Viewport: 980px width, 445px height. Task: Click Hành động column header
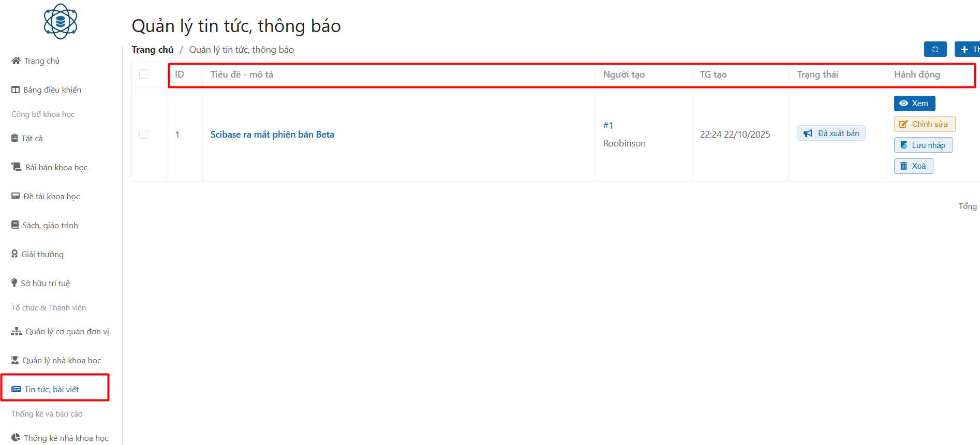917,75
